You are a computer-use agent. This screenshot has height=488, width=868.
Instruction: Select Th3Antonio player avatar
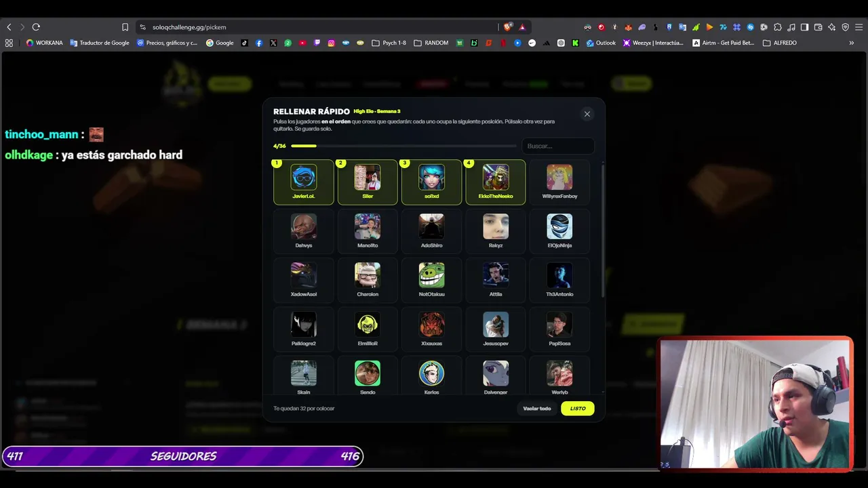(559, 275)
